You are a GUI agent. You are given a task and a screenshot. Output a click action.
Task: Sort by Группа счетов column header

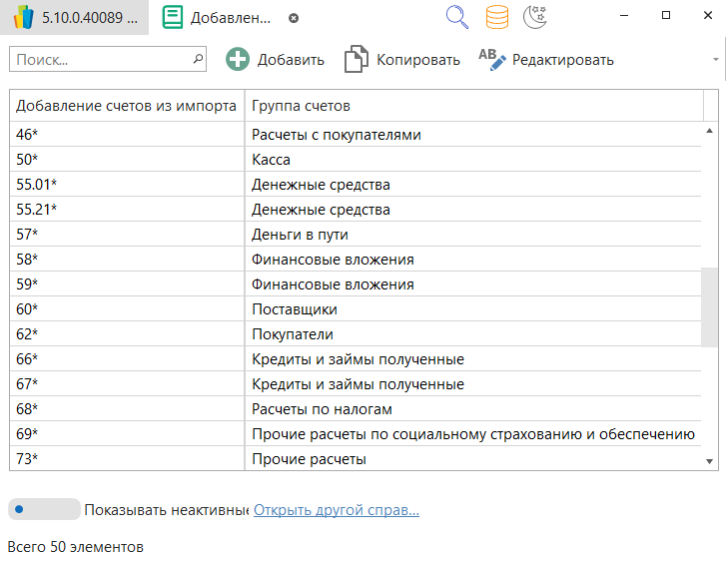pos(473,106)
